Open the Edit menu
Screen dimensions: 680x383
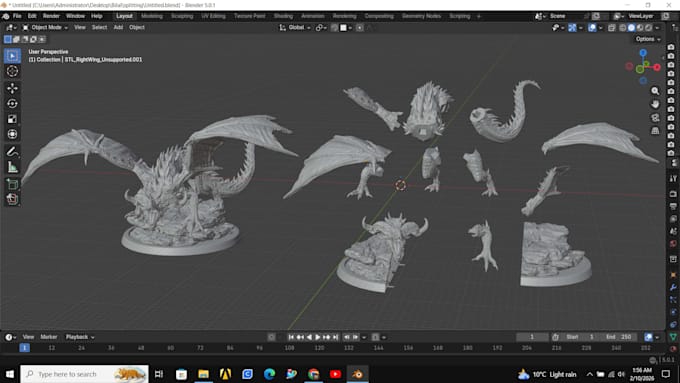[32, 16]
